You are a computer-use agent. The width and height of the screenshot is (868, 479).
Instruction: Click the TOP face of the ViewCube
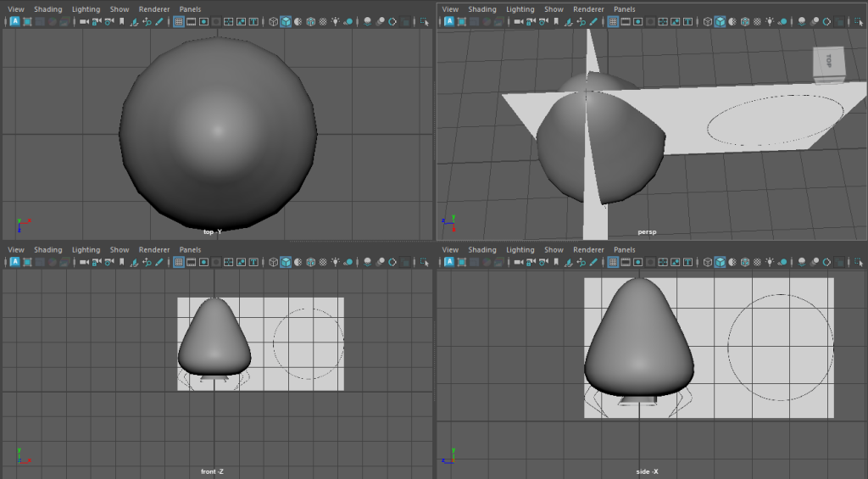827,62
